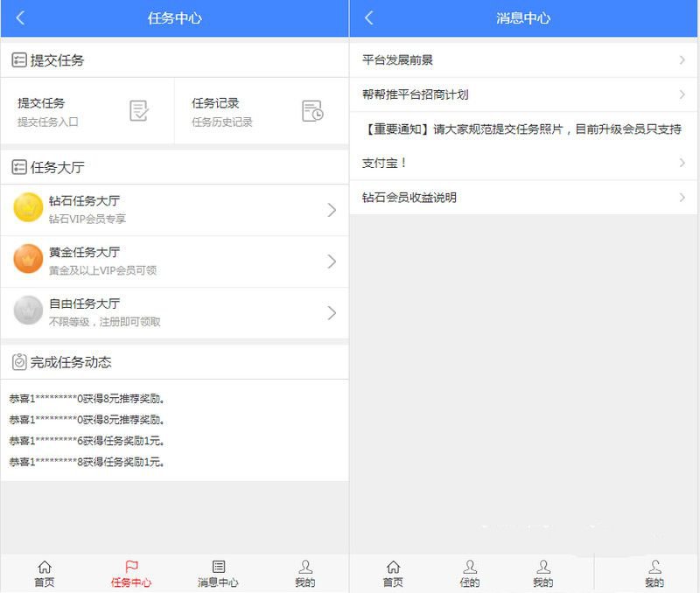The image size is (700, 593).
Task: Tap the 提交任务入口 card
Action: [87, 111]
